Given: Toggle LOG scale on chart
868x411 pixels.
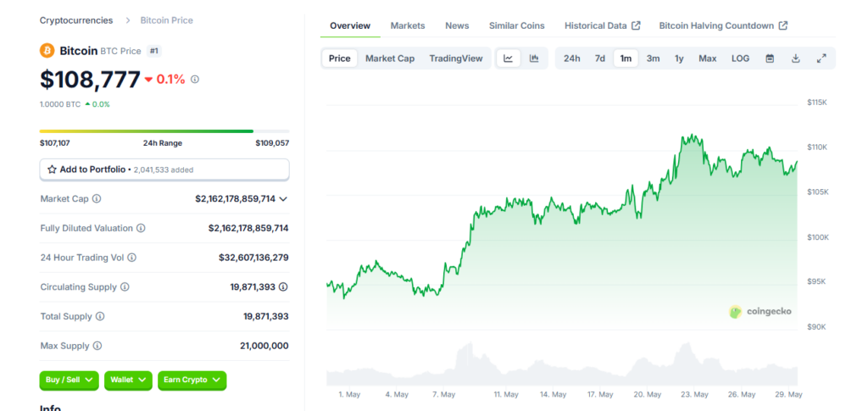Looking at the screenshot, I should click(x=740, y=58).
